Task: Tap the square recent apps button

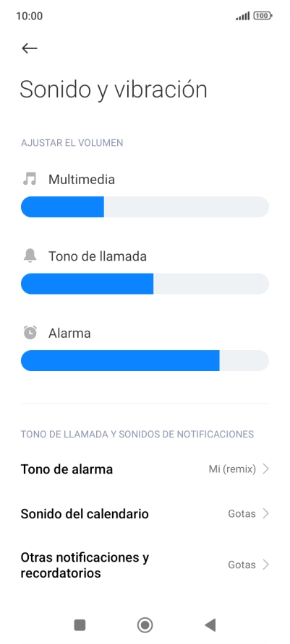Action: point(80,625)
